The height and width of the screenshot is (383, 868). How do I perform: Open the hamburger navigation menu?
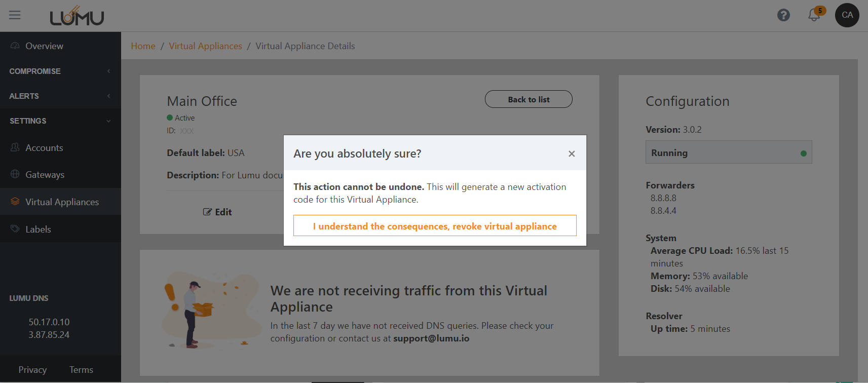tap(15, 15)
